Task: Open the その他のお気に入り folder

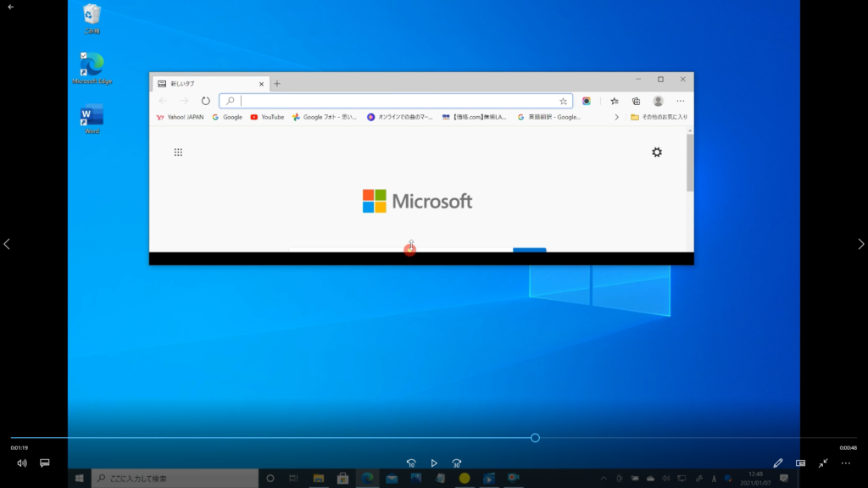Action: tap(659, 118)
